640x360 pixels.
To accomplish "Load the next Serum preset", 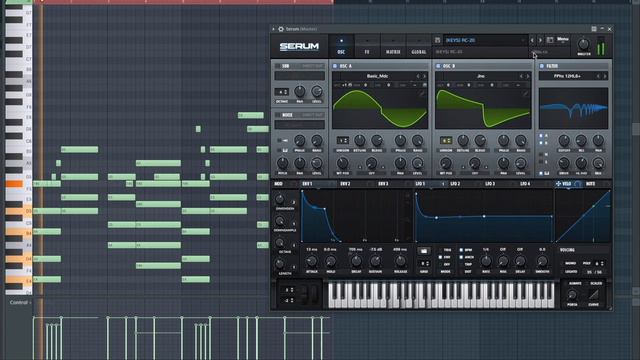I will coord(540,40).
